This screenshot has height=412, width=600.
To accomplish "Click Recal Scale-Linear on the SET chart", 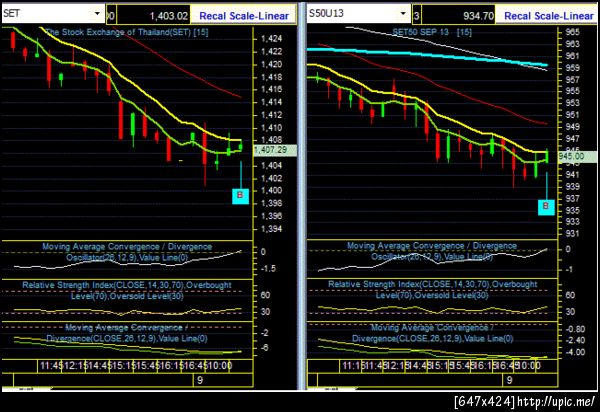I will pyautogui.click(x=244, y=16).
